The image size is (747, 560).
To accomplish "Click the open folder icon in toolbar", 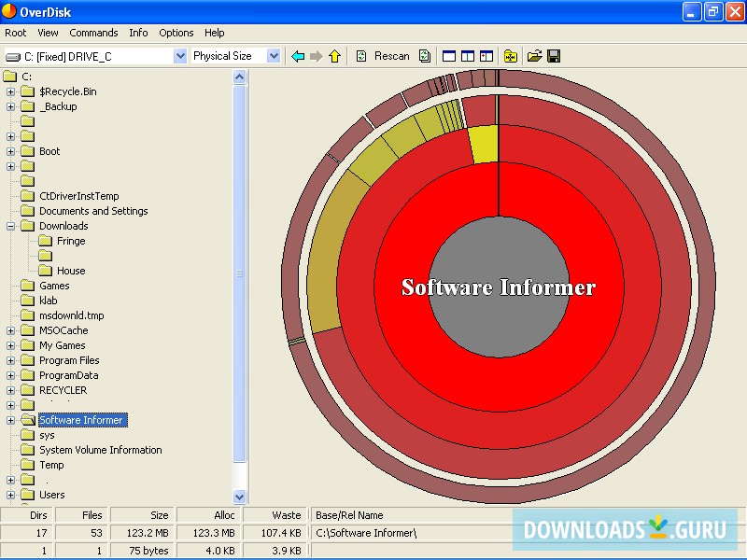I will pyautogui.click(x=534, y=56).
